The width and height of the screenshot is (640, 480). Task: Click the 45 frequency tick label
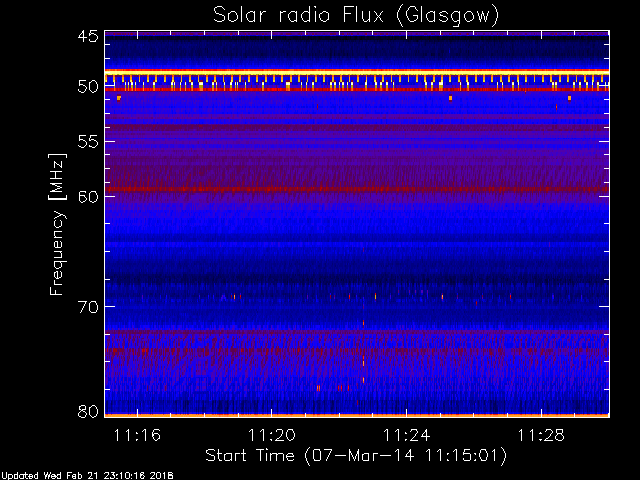coord(88,36)
